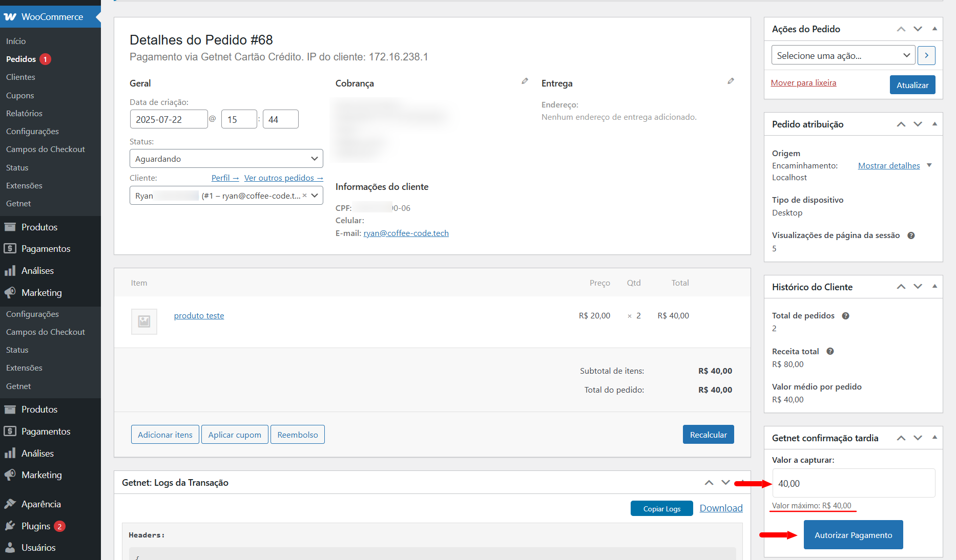
Task: Click the produto teste placeholder thumbnail
Action: 144,321
